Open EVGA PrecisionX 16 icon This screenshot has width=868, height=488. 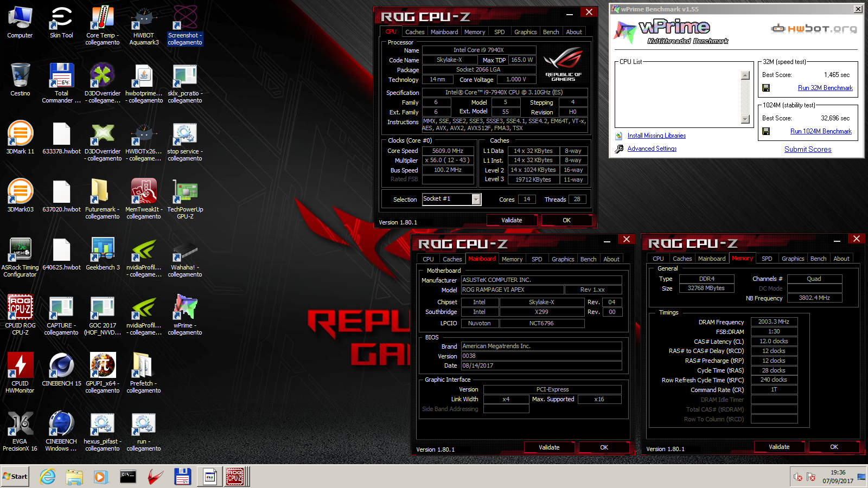coord(20,431)
